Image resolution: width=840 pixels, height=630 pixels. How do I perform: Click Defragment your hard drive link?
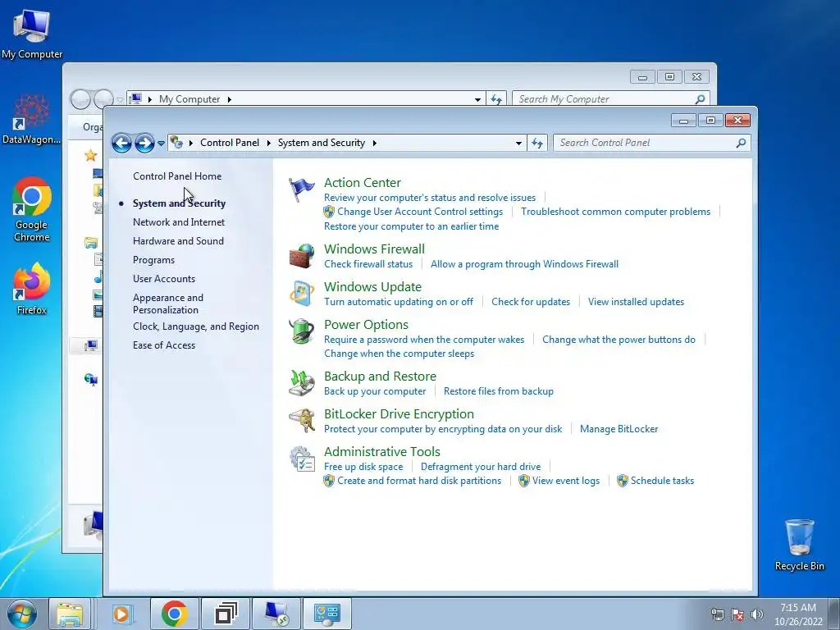point(481,467)
